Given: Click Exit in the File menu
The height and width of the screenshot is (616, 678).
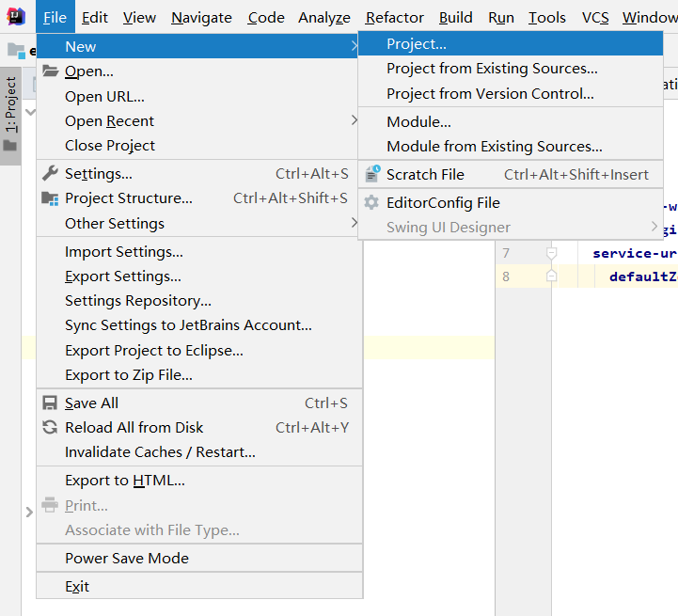Looking at the screenshot, I should coord(199,586).
